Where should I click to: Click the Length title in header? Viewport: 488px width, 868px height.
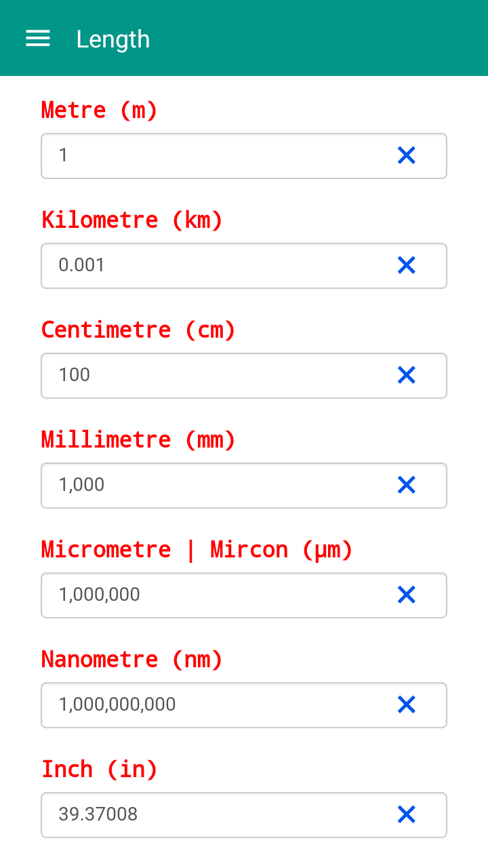113,39
